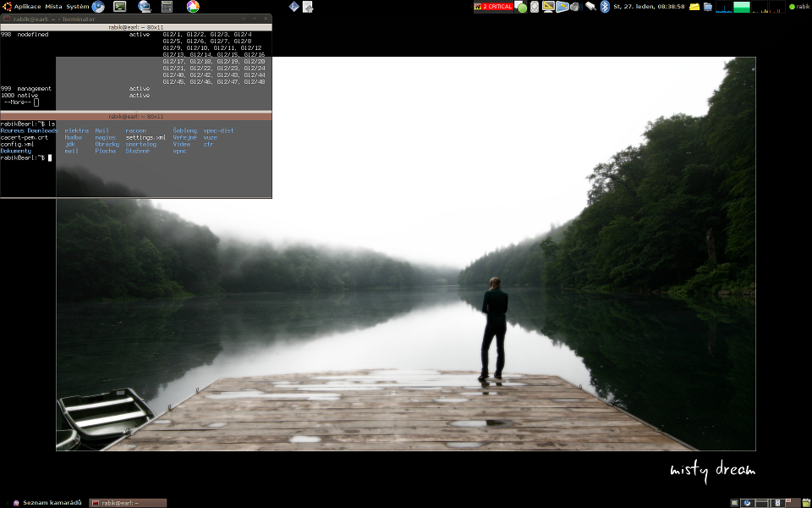Click the Terminator window menu icon

[6, 19]
